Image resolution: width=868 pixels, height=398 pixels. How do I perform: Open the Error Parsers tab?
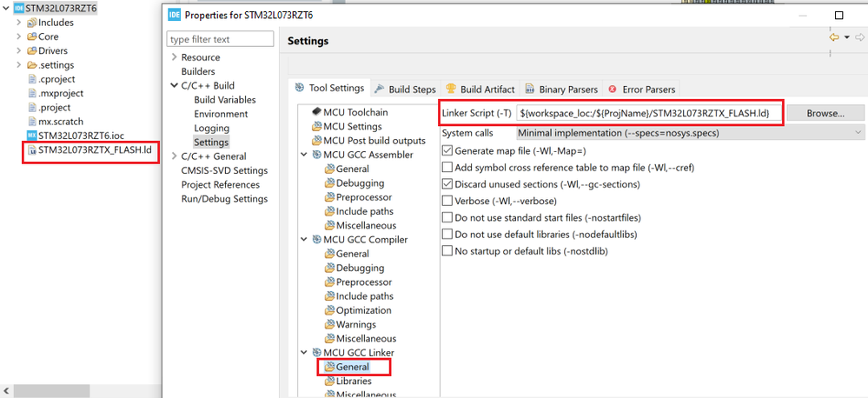point(642,89)
